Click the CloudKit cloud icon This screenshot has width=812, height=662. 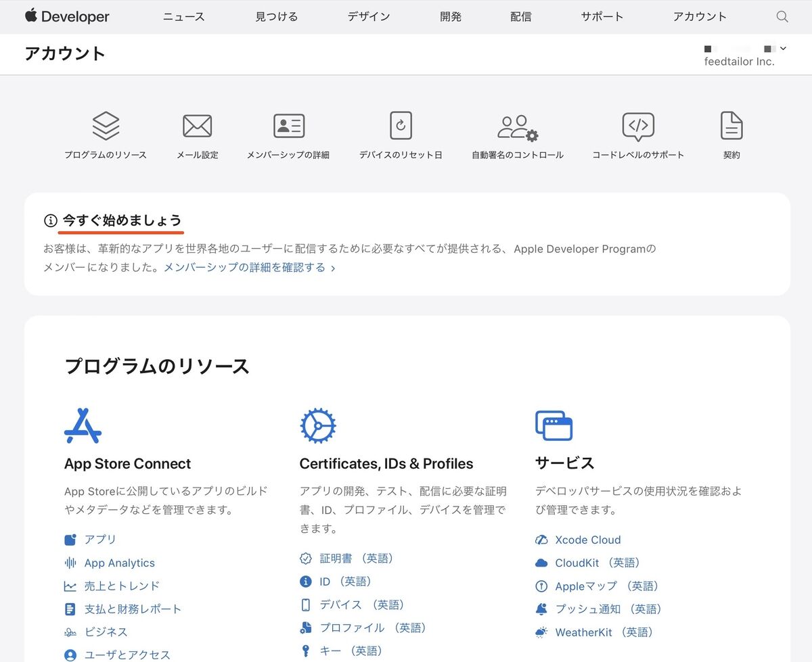pos(541,563)
